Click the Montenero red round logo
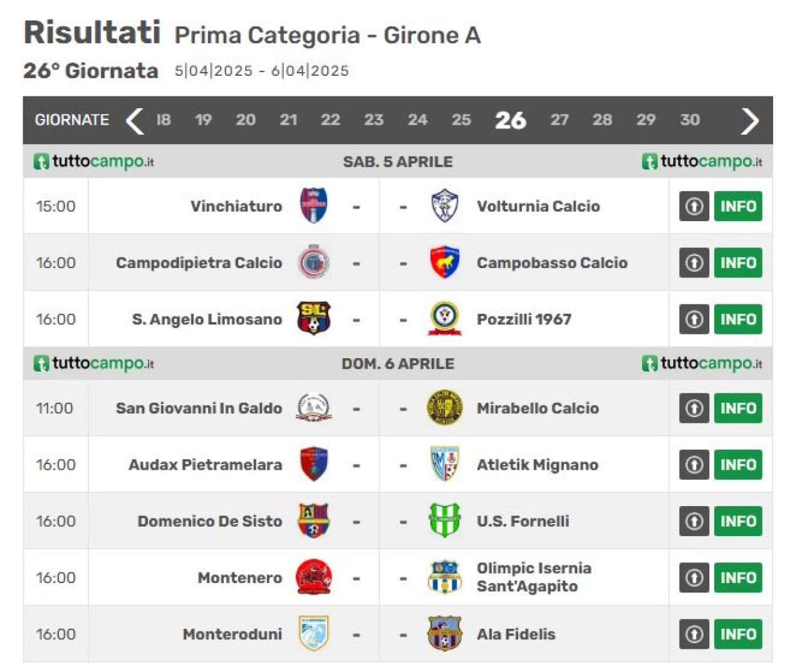802x672 pixels. (313, 577)
